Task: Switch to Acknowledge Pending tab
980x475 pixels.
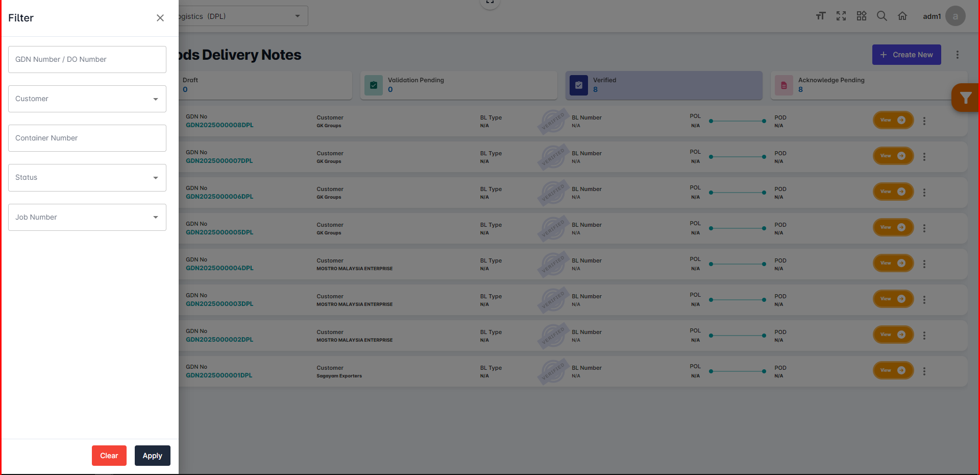Action: [x=863, y=85]
